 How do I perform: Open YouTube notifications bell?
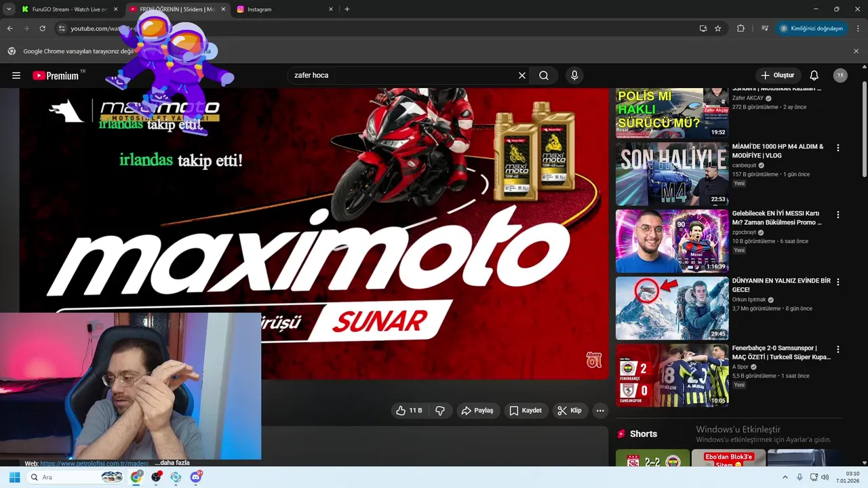(814, 75)
